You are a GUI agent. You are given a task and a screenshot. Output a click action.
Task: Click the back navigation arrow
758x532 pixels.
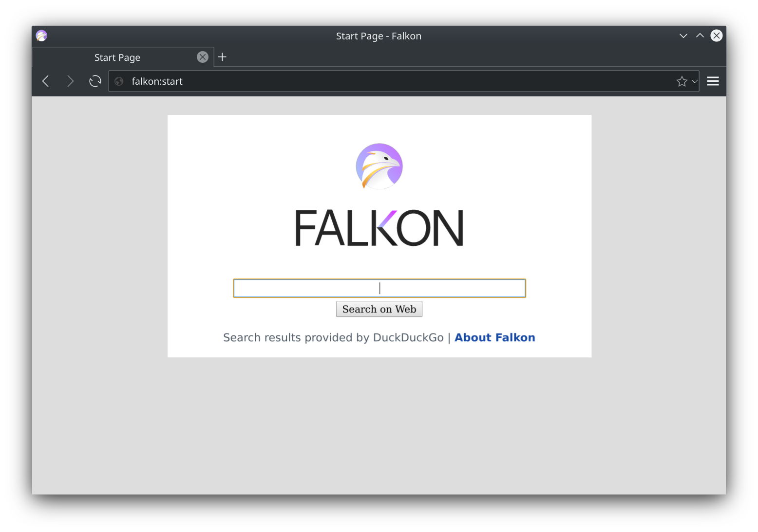click(45, 81)
